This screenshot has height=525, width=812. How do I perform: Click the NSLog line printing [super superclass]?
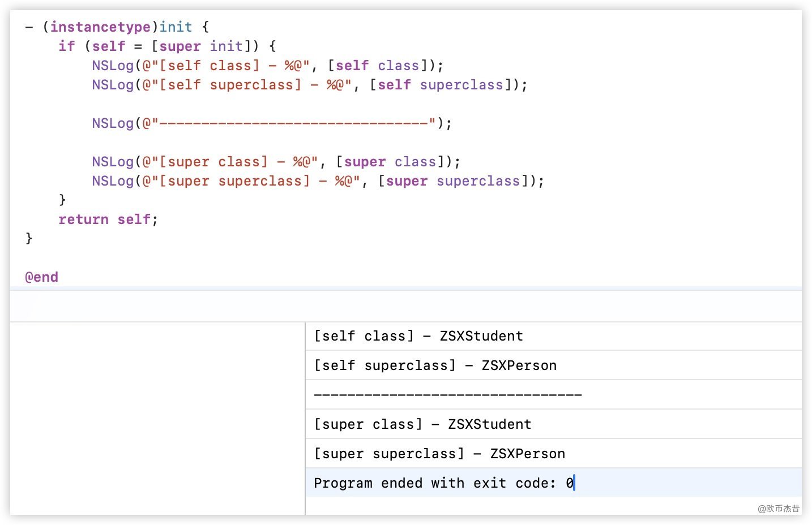coord(318,181)
